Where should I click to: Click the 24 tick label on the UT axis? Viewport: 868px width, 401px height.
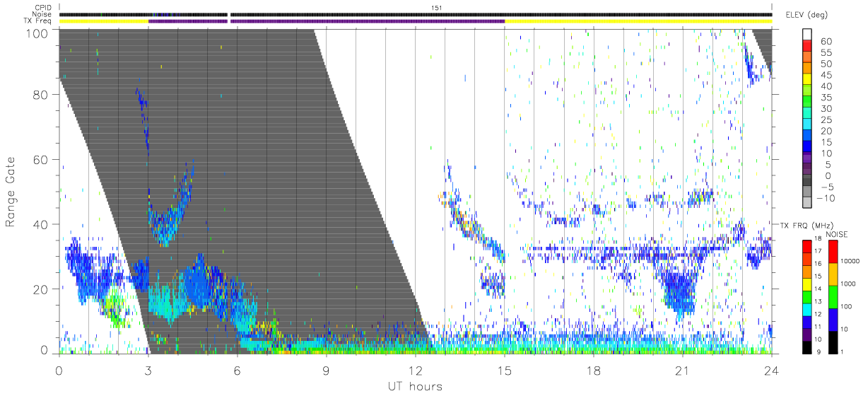tap(772, 370)
